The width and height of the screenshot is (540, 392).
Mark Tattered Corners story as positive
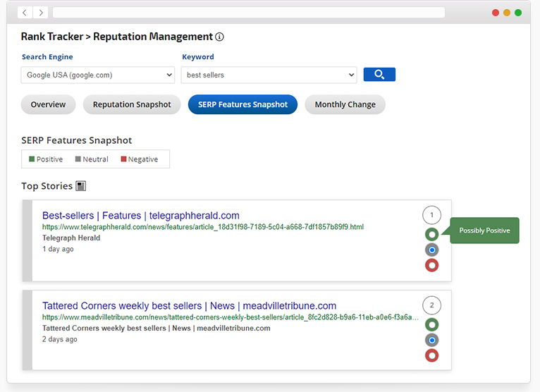click(431, 324)
